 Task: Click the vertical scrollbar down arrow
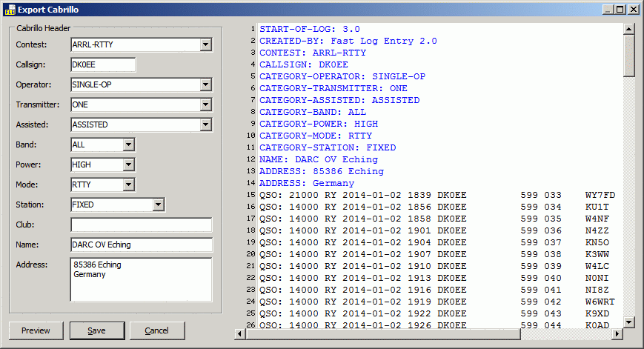(x=629, y=322)
